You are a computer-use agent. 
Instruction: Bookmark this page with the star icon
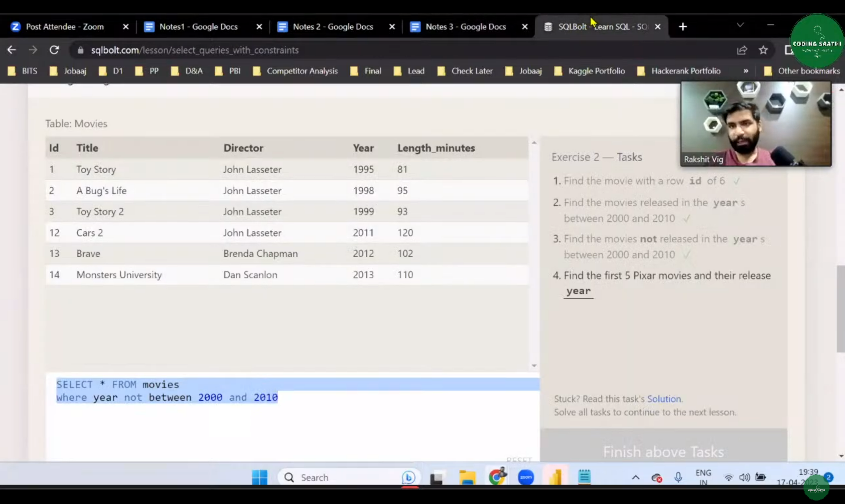coord(763,50)
